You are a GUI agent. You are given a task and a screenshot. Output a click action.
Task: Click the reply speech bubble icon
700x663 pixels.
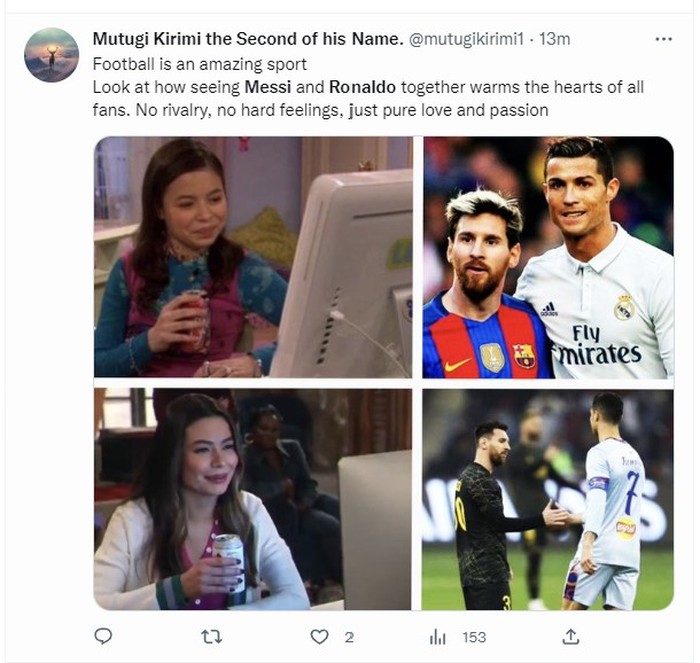coord(103,636)
